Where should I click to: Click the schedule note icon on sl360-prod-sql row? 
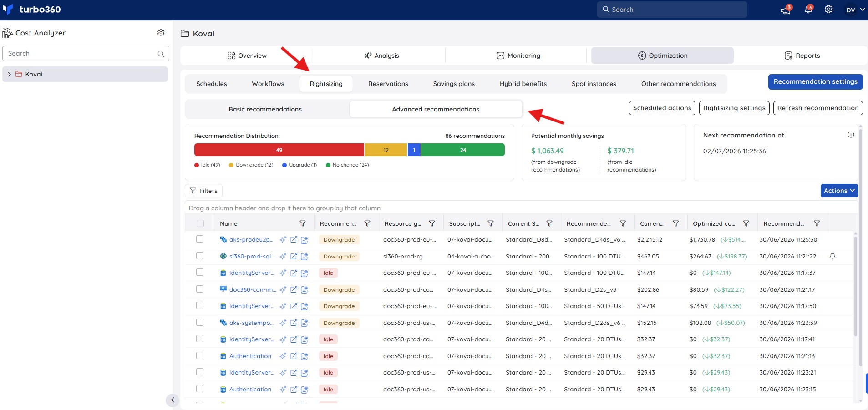[x=305, y=257]
